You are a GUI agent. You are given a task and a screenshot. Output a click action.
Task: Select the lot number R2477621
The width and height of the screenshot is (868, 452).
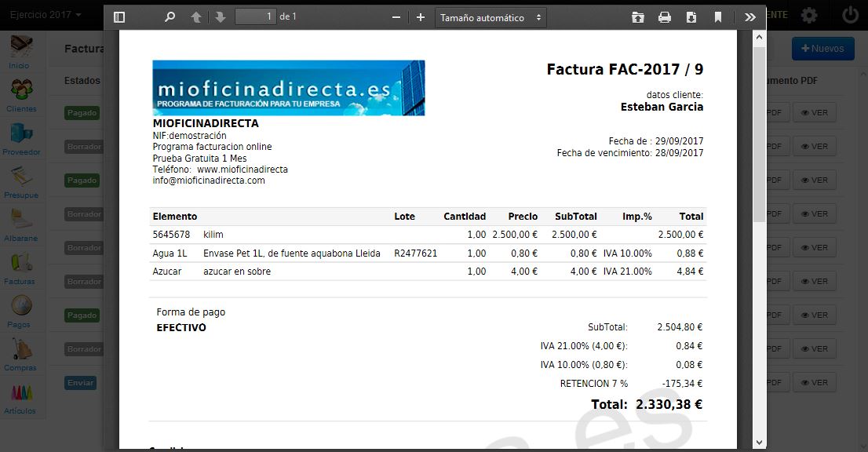click(416, 253)
